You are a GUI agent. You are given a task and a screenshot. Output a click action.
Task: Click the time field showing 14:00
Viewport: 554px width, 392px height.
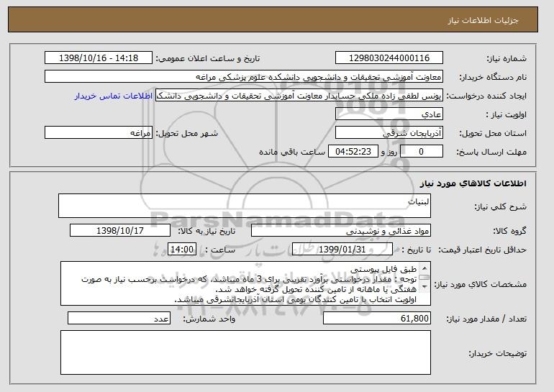(182, 250)
